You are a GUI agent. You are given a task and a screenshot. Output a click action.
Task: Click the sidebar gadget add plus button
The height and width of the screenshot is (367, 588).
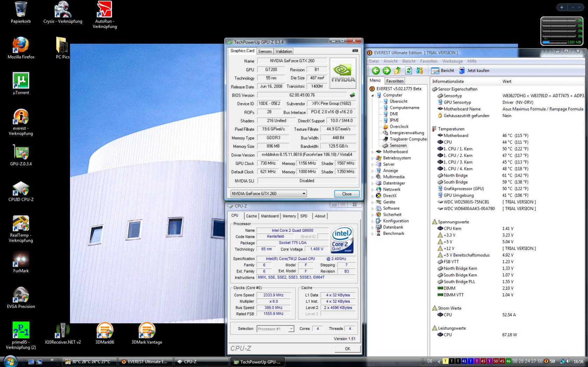tap(561, 7)
